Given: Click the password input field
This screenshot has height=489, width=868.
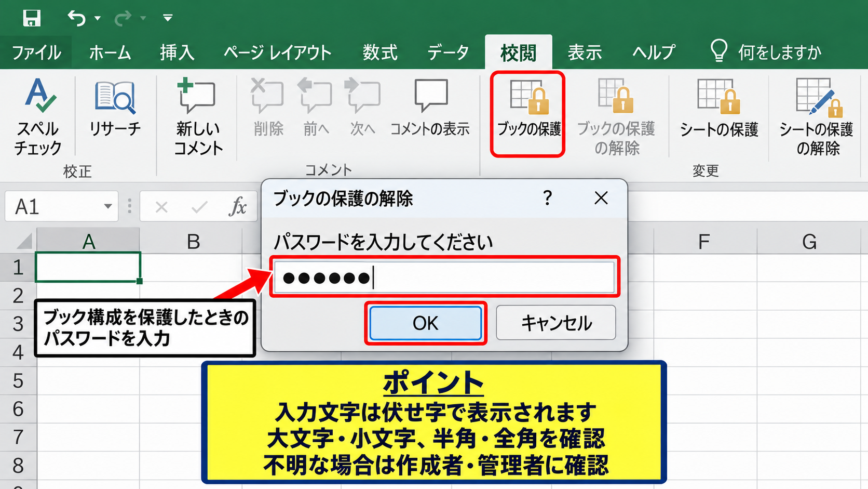Looking at the screenshot, I should click(444, 277).
